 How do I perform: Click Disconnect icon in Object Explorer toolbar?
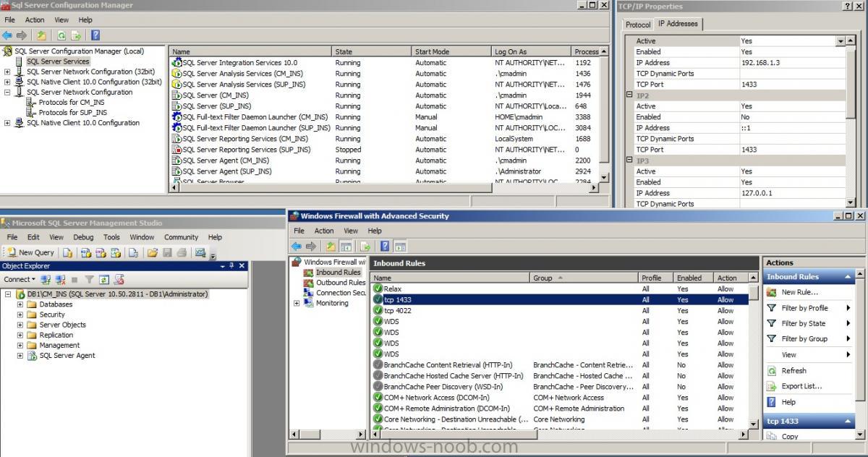click(x=60, y=279)
